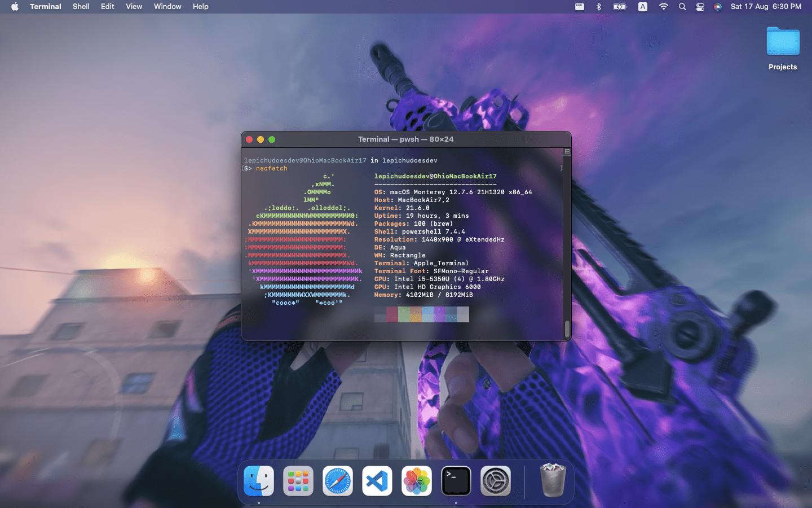The image size is (812, 508).
Task: Open System Preferences from the Dock
Action: point(495,481)
